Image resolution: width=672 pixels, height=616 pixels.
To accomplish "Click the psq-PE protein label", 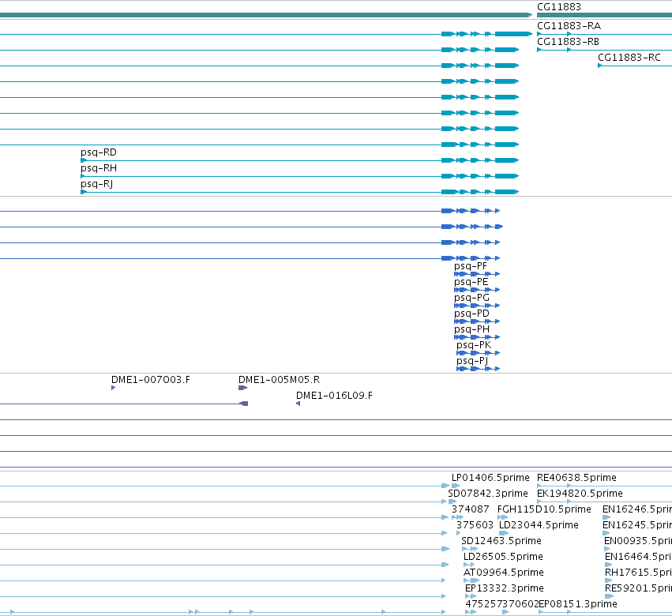I will pyautogui.click(x=471, y=282).
